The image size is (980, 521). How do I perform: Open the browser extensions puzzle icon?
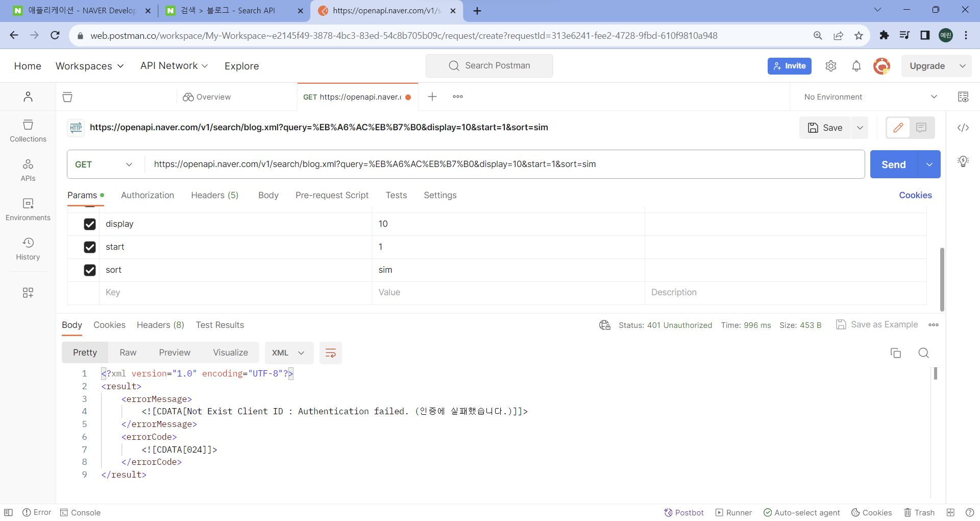tap(884, 35)
